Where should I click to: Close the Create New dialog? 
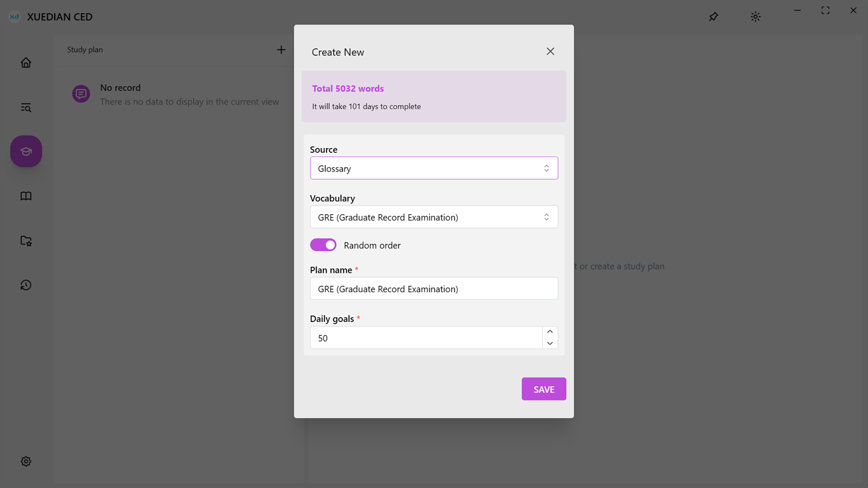coord(550,51)
